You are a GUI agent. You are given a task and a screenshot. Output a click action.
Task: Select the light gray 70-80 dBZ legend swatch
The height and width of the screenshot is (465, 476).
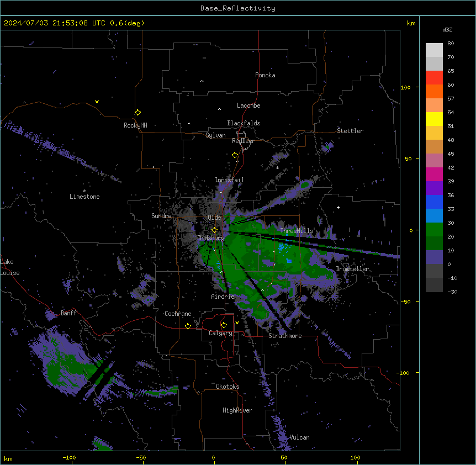click(434, 50)
